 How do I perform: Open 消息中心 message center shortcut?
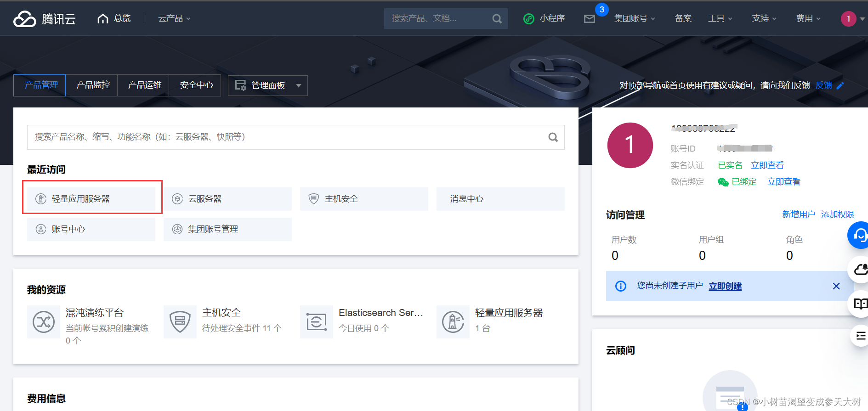point(500,199)
